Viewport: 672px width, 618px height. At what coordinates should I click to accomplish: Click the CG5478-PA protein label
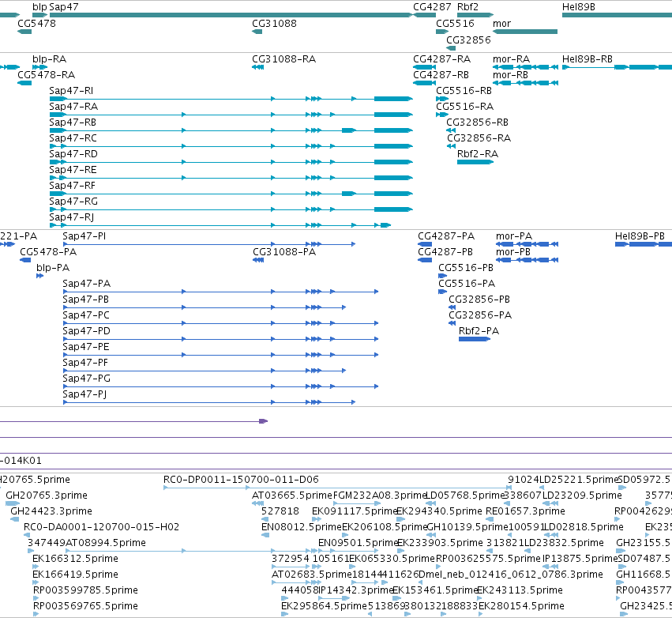[x=48, y=252]
